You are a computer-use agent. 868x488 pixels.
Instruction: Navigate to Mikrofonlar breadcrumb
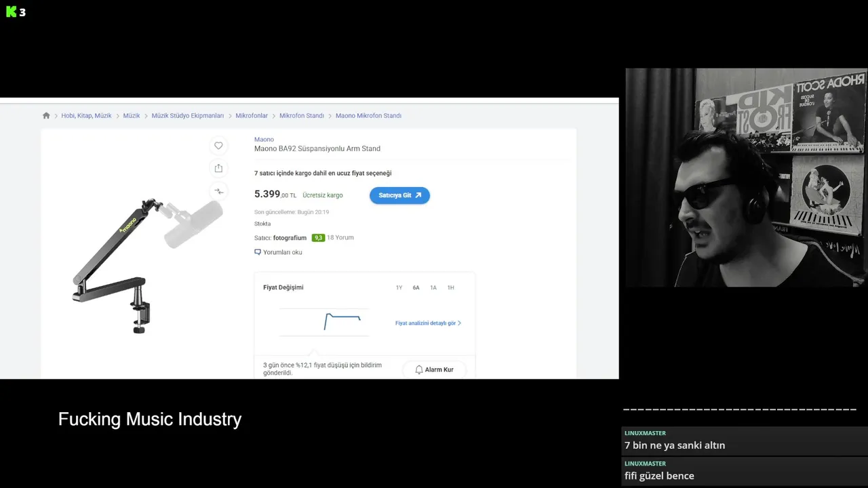click(x=252, y=116)
